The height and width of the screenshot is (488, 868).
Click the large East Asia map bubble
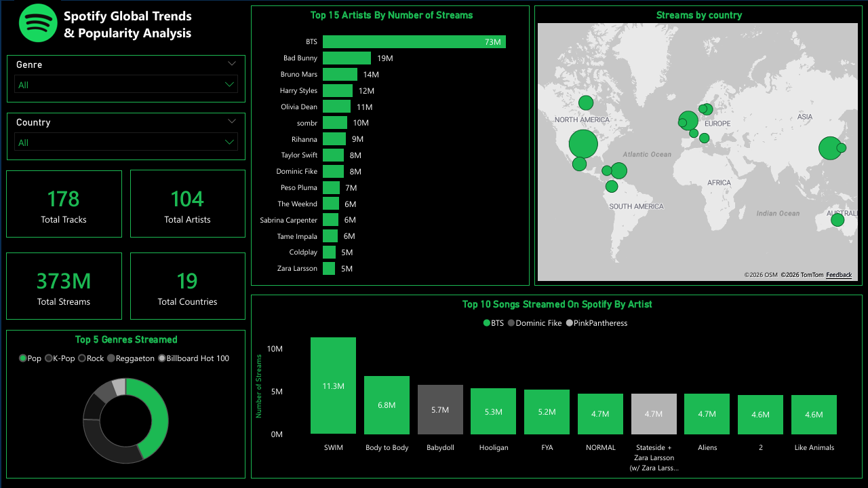[x=830, y=149]
